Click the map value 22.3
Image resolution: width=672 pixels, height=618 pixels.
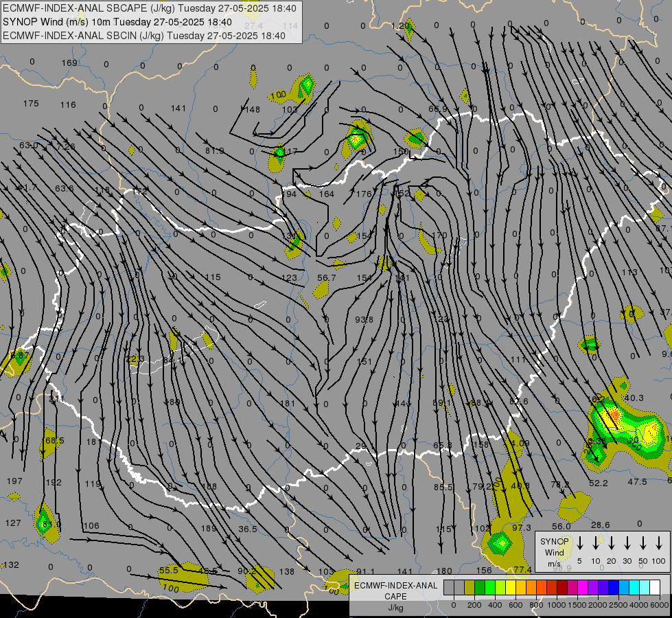[135, 358]
